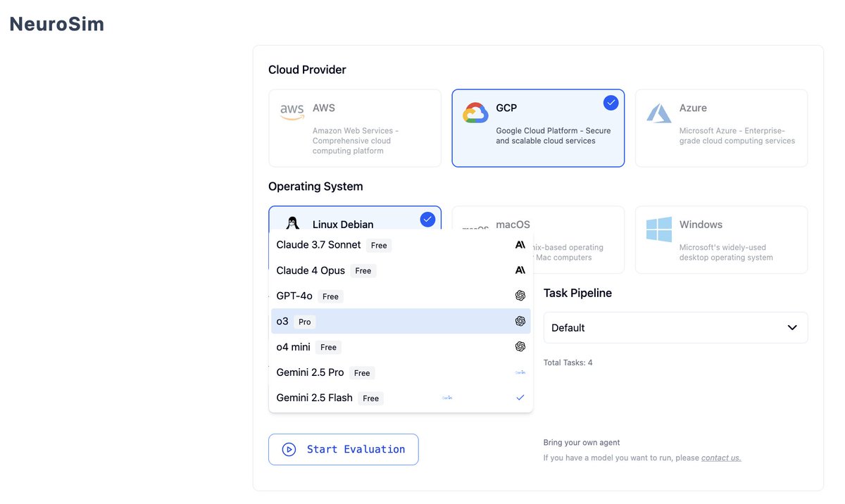Screen dimensions: 845x504
Task: Click the Pro badge next to o3
Action: 304,322
